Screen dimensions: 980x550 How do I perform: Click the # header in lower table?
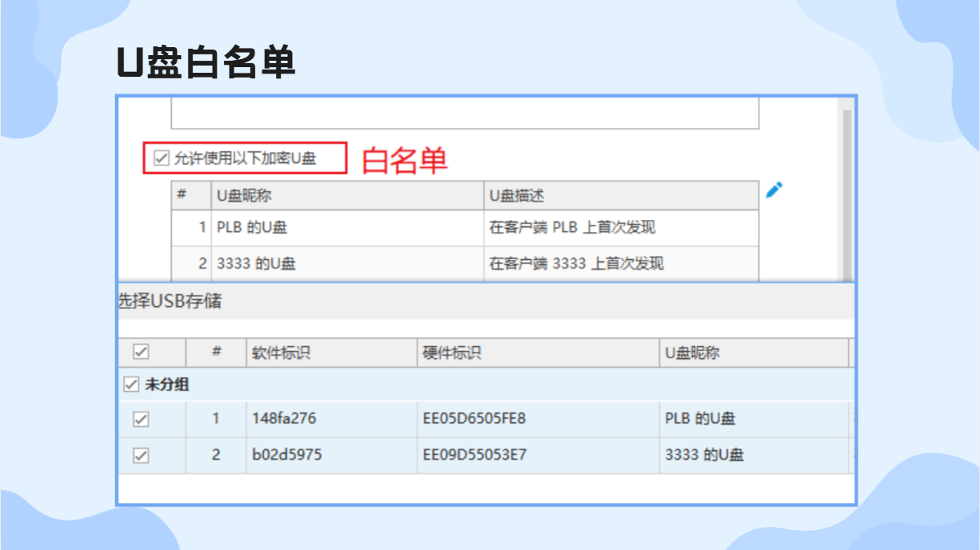pyautogui.click(x=216, y=353)
